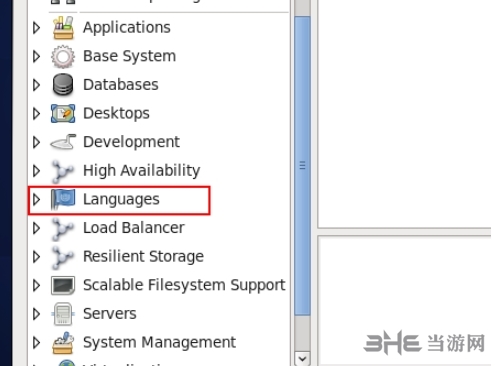Click the Scalable Filesystem Support monitor icon

[63, 286]
